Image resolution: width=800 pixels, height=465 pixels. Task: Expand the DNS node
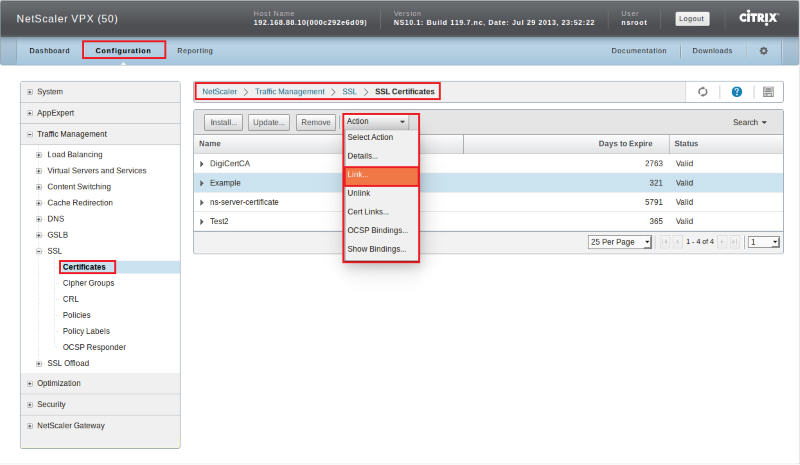coord(39,219)
